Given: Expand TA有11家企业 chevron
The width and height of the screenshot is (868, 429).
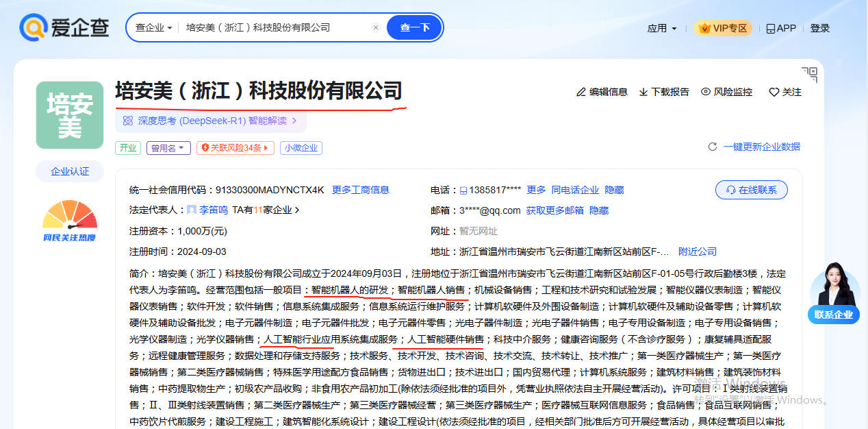Looking at the screenshot, I should click(297, 210).
